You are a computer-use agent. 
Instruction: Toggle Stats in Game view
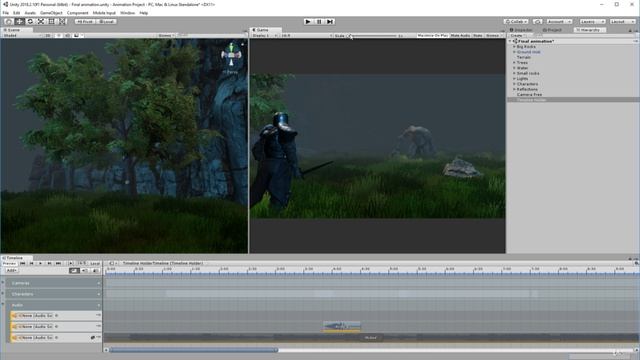(x=478, y=36)
